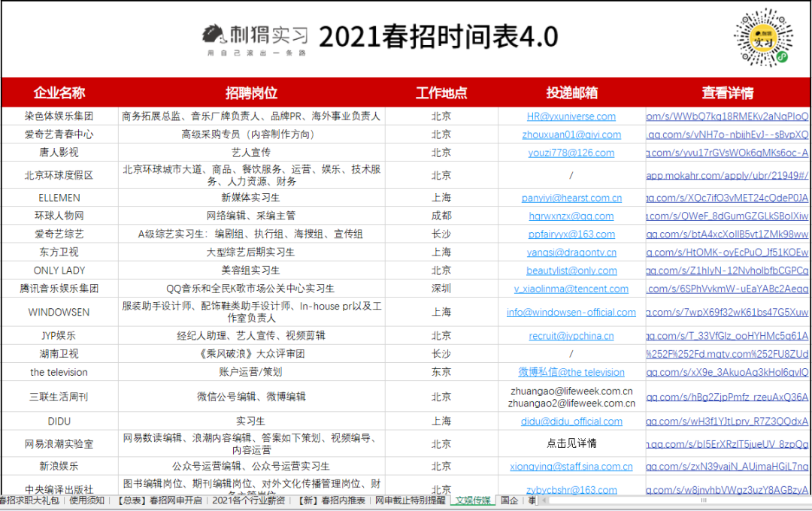
Task: Open details link for the television row
Action: click(727, 372)
